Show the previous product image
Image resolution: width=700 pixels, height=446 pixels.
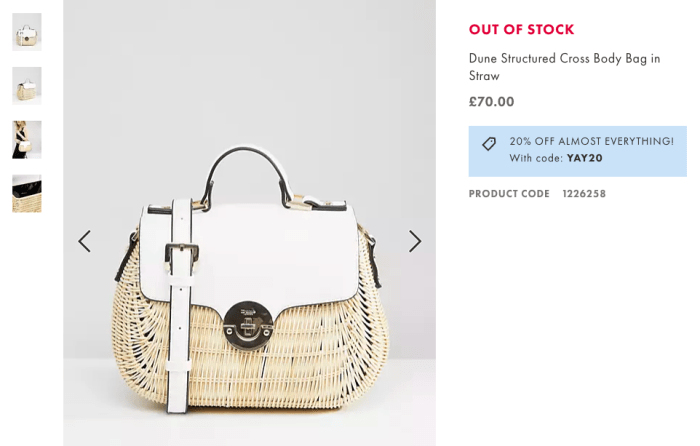coord(84,242)
